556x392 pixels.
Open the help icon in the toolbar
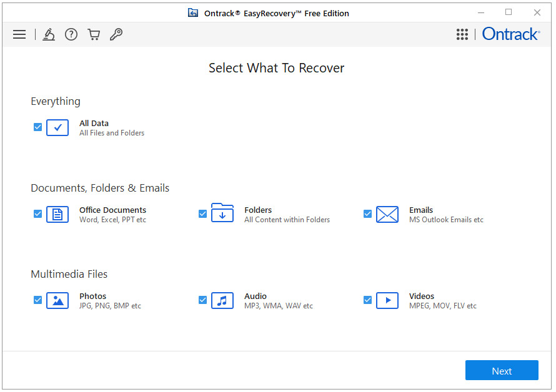pyautogui.click(x=71, y=34)
